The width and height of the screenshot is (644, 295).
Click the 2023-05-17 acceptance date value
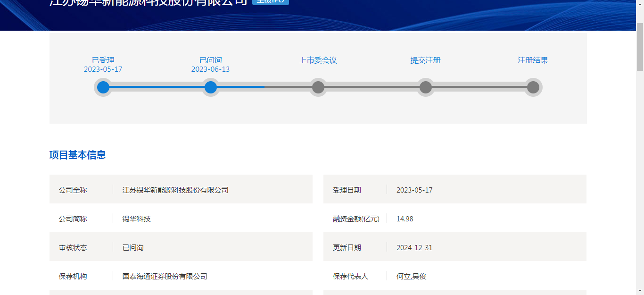click(x=414, y=190)
